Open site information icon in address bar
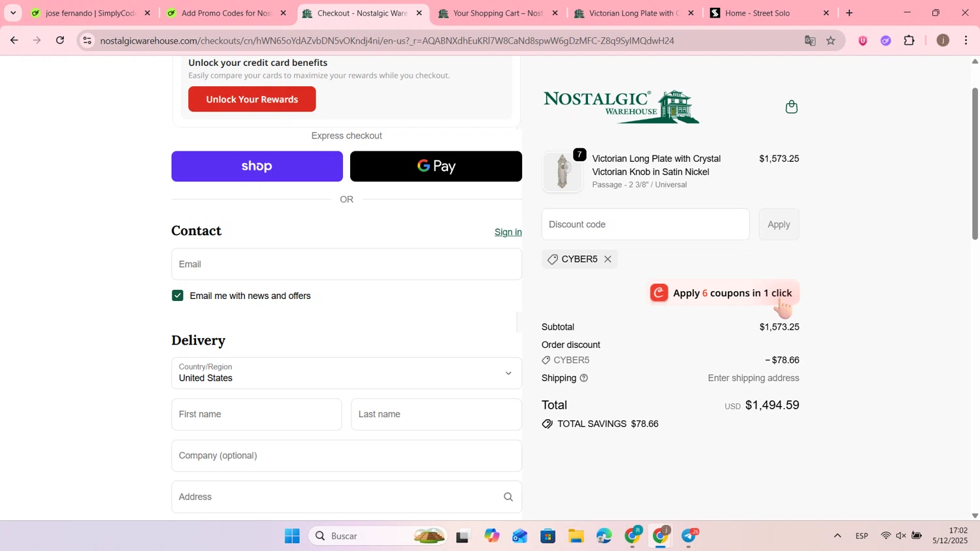The width and height of the screenshot is (980, 551). (x=87, y=40)
